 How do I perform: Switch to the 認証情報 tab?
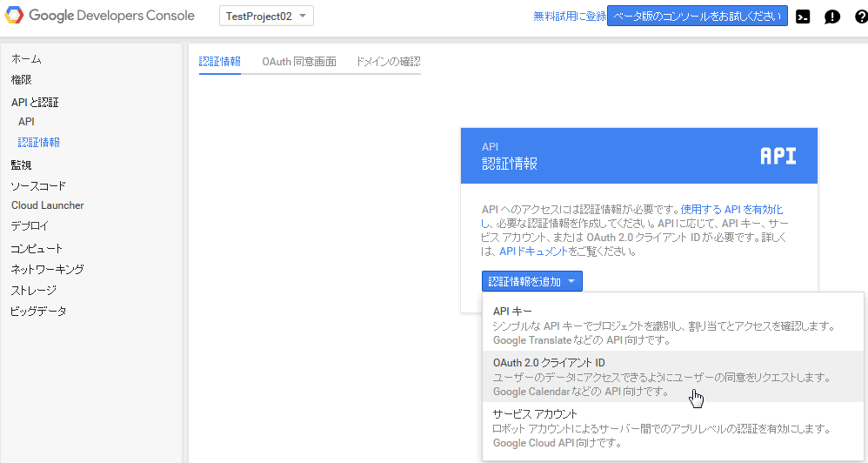click(x=220, y=62)
